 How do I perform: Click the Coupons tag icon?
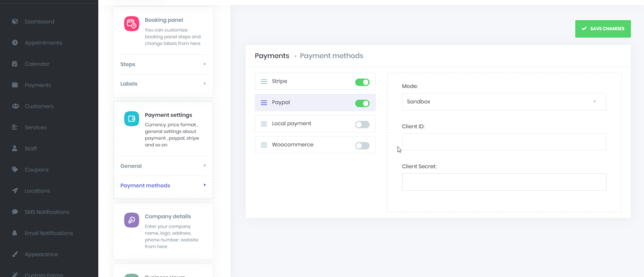pos(15,169)
